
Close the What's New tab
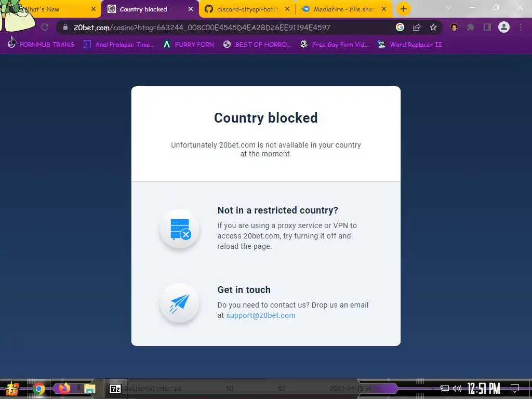(94, 9)
